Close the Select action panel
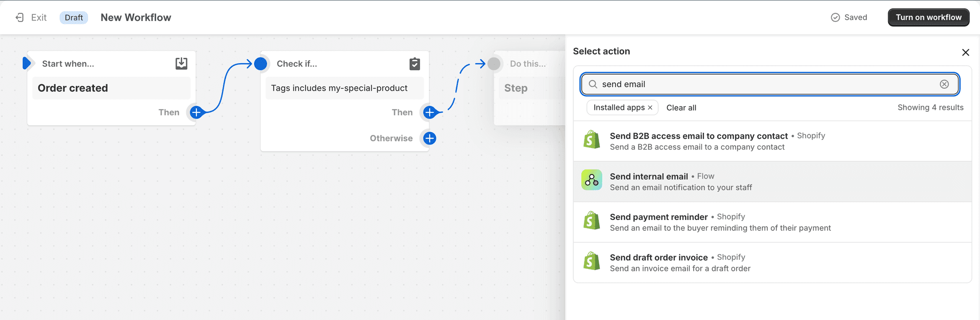This screenshot has height=320, width=980. coord(965,52)
